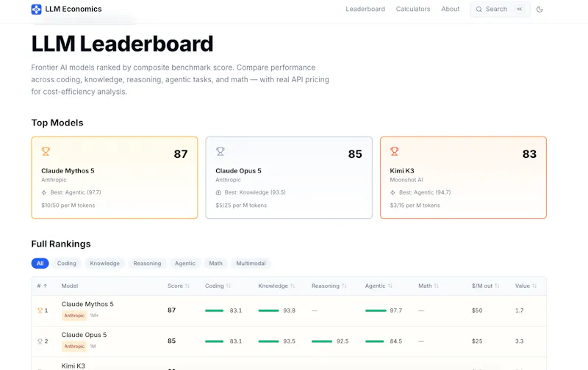
Task: Sort table by Reasoning column
Action: tap(329, 286)
